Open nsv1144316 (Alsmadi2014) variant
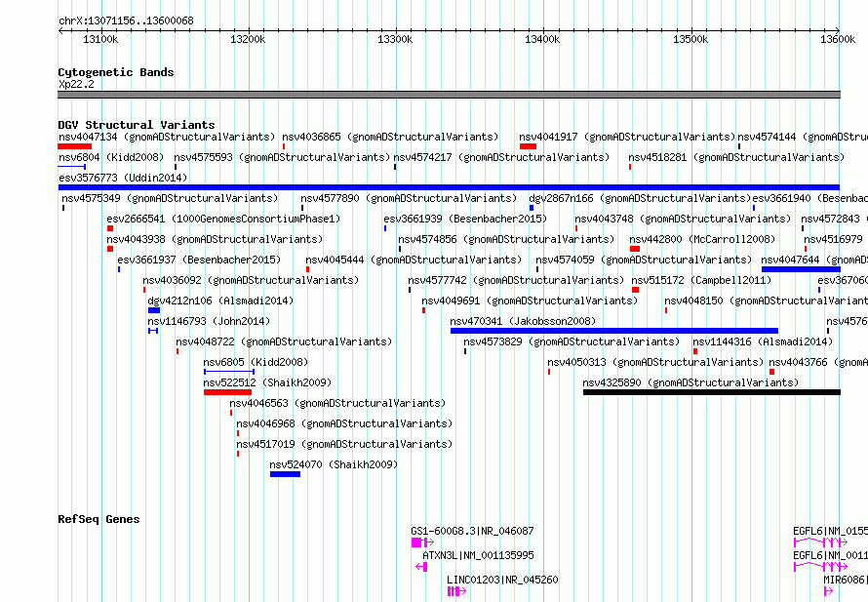868x602 pixels. 764,341
